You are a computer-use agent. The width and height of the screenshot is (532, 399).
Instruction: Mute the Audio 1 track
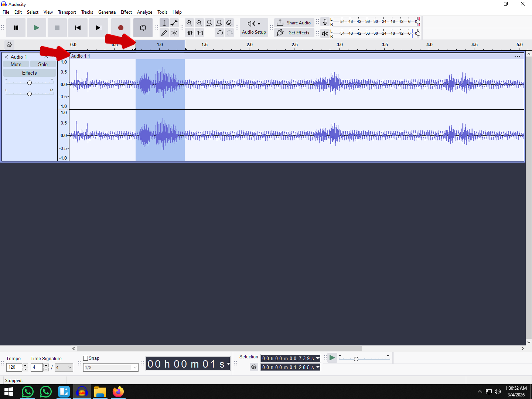click(16, 64)
